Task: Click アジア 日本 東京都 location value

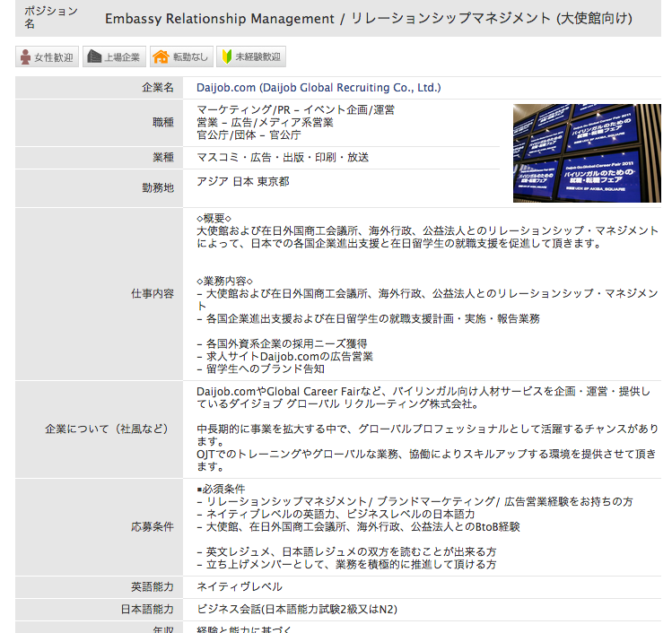Action: point(243,182)
